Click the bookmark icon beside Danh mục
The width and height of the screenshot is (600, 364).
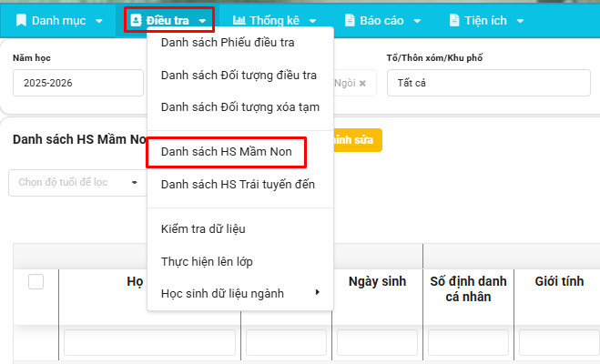(21, 20)
